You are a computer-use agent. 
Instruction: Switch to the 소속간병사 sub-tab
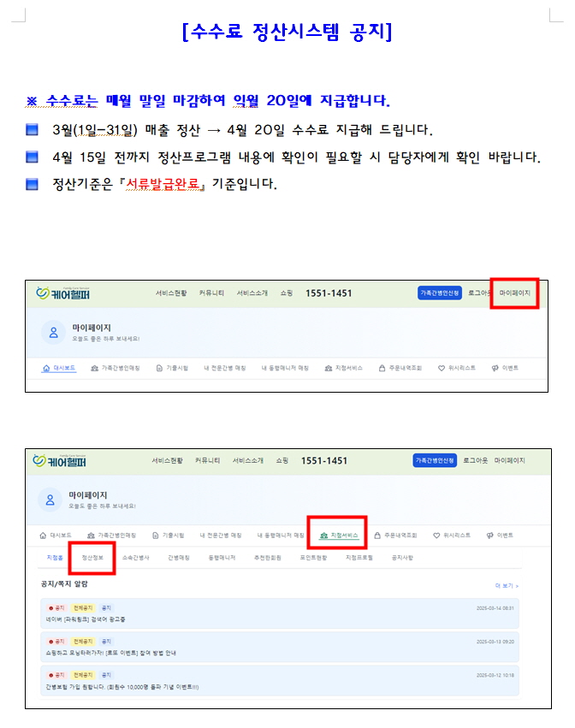point(135,558)
